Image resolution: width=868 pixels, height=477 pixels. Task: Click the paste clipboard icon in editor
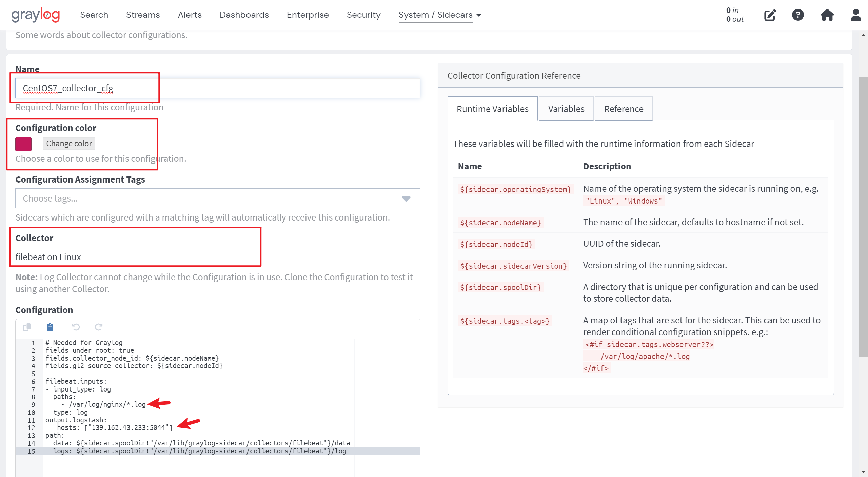(x=50, y=327)
